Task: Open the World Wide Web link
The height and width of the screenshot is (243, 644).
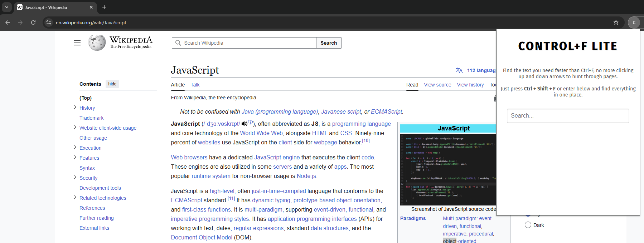Action: tap(261, 133)
